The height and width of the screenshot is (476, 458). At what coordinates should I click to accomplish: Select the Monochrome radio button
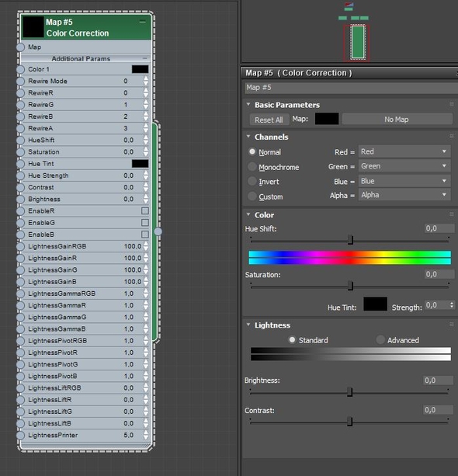[252, 166]
